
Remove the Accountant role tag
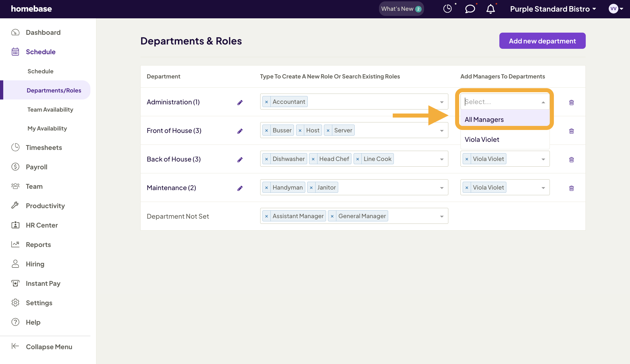(x=266, y=102)
